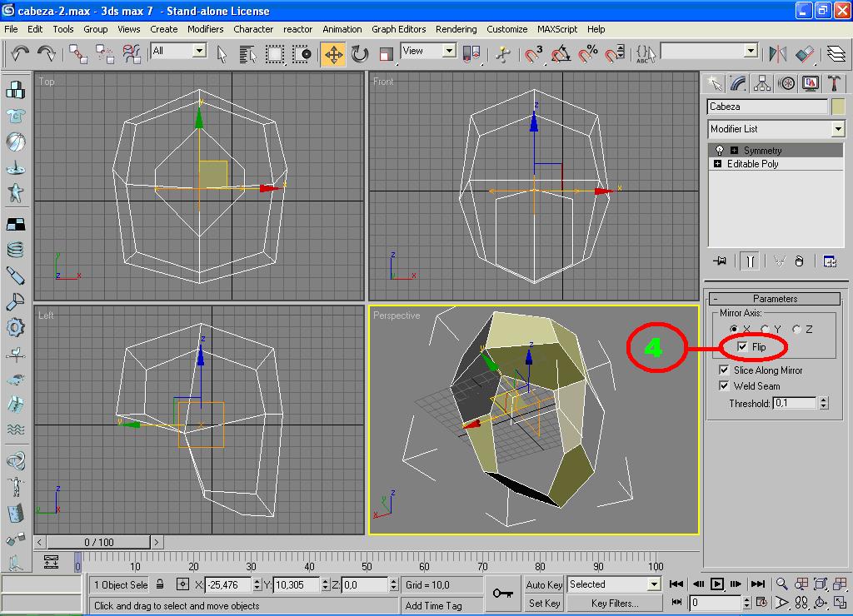853x616 pixels.
Task: Toggle the Angle Snap icon
Action: tap(561, 54)
